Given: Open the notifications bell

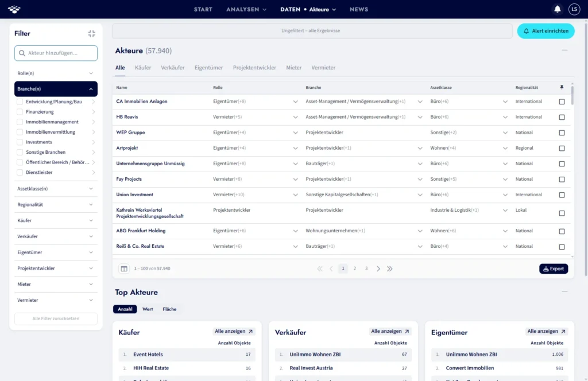Looking at the screenshot, I should (x=557, y=9).
